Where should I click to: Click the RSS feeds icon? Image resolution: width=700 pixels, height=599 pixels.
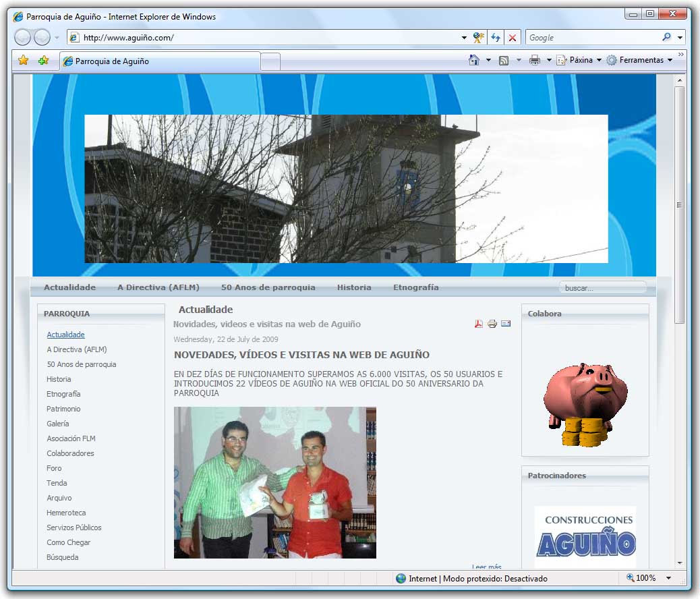[x=504, y=60]
